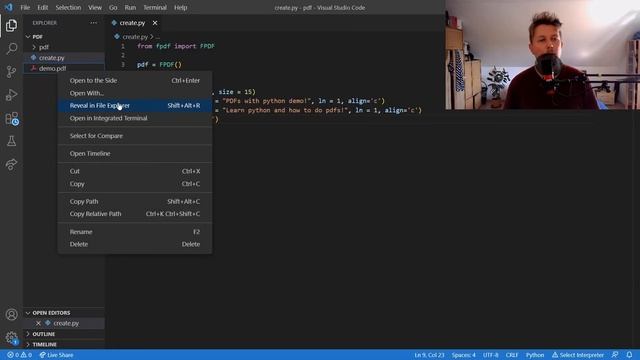Expand the pdf subfolder

(x=63, y=47)
